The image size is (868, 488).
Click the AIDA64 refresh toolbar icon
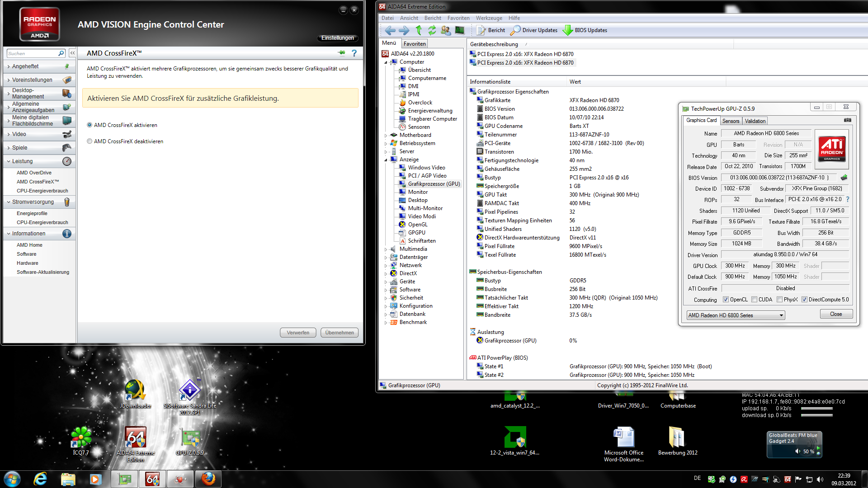tap(432, 30)
